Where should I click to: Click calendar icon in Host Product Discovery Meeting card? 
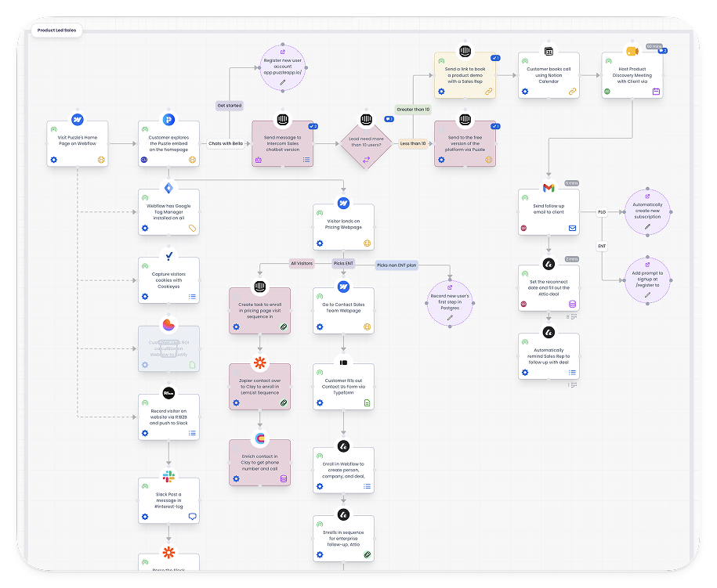coord(656,92)
